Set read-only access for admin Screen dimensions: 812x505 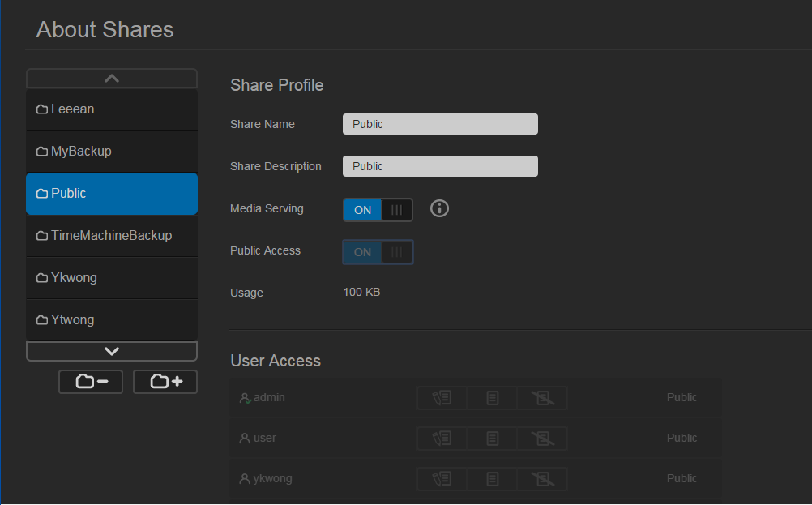pos(492,398)
